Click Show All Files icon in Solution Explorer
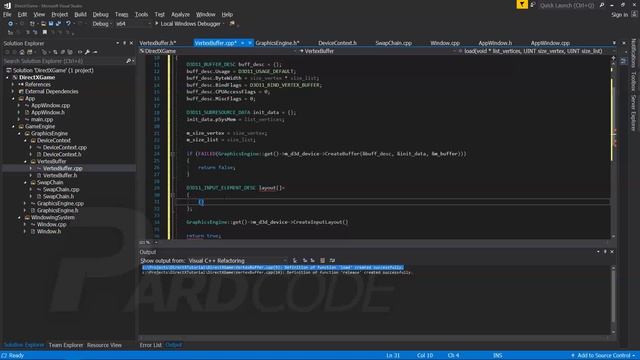640x360 pixels. pyautogui.click(x=70, y=52)
